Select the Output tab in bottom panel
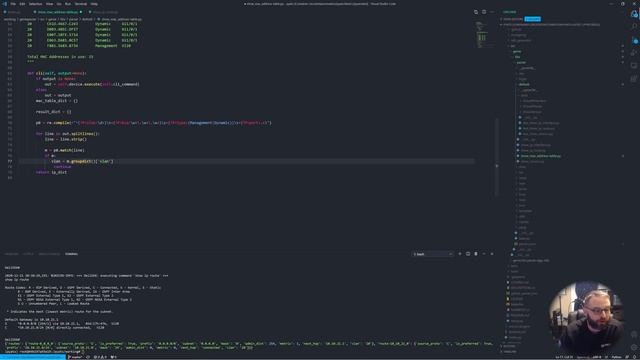Viewport: 640px width, 360px height. click(x=28, y=254)
